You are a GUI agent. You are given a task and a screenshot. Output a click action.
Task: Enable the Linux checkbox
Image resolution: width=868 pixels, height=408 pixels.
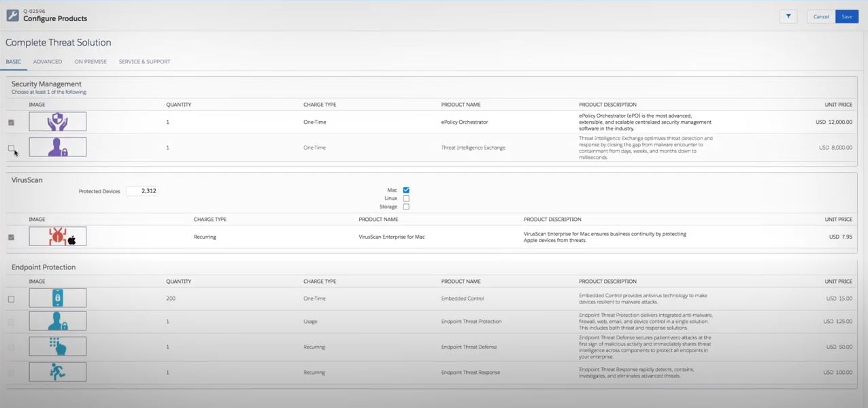pyautogui.click(x=406, y=199)
